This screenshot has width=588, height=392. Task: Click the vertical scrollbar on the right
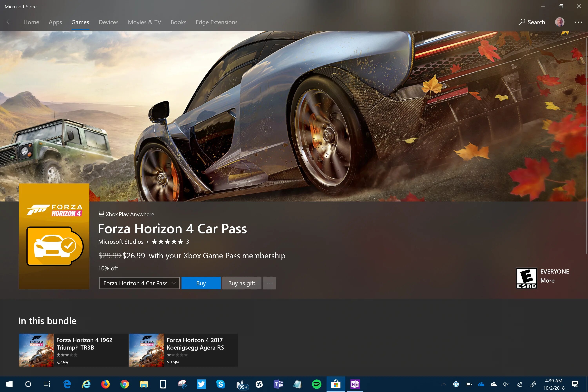click(x=586, y=145)
